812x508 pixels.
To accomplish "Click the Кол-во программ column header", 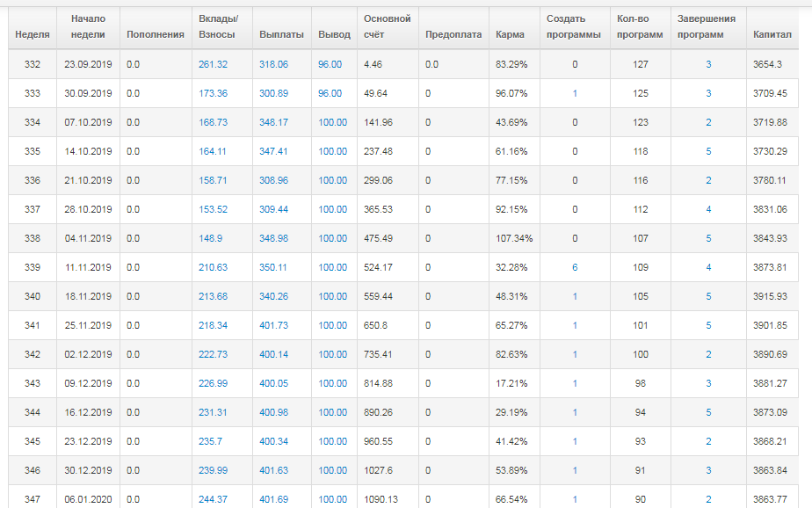I will coord(640,26).
